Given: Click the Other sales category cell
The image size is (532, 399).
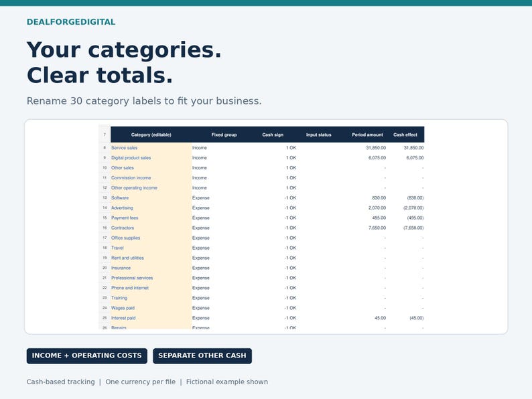Looking at the screenshot, I should (x=151, y=168).
